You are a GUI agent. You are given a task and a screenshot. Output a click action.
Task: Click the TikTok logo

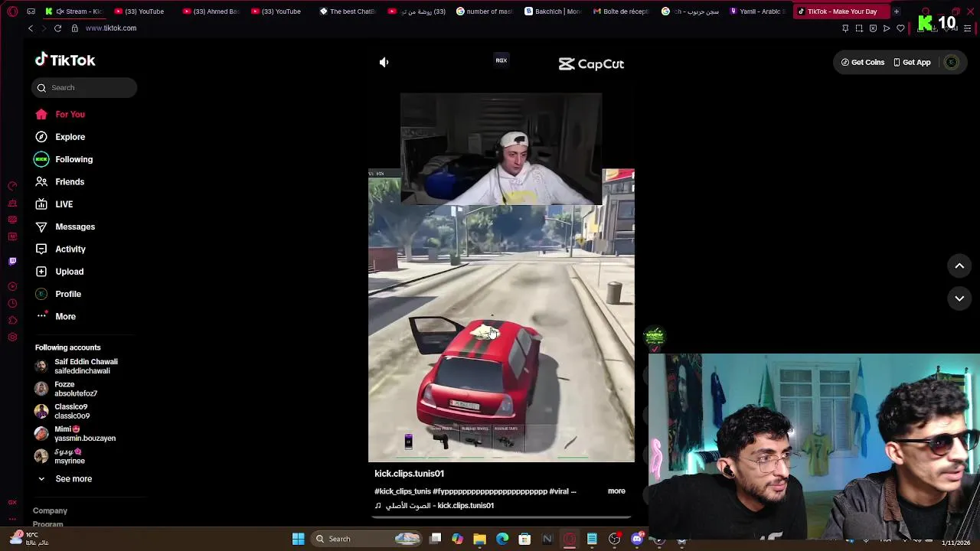point(65,60)
